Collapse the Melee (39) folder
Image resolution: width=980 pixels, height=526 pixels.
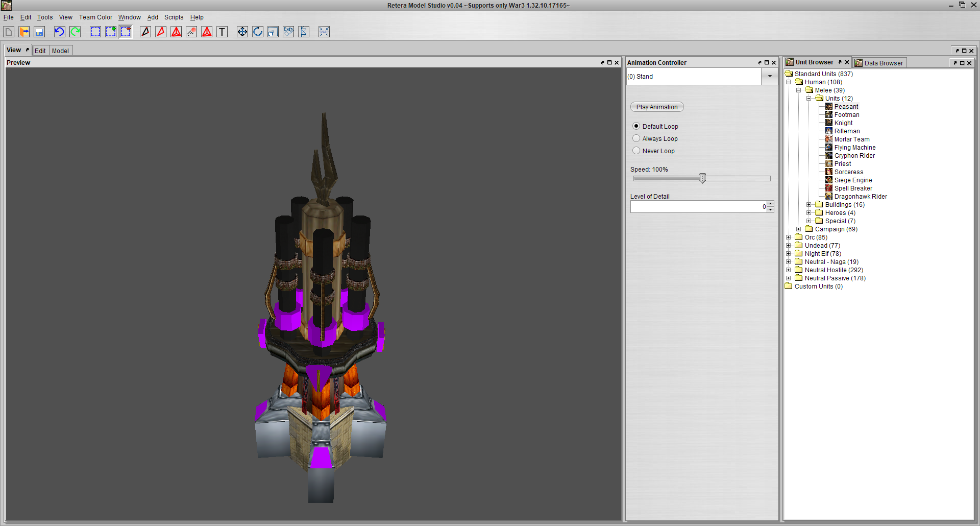799,90
